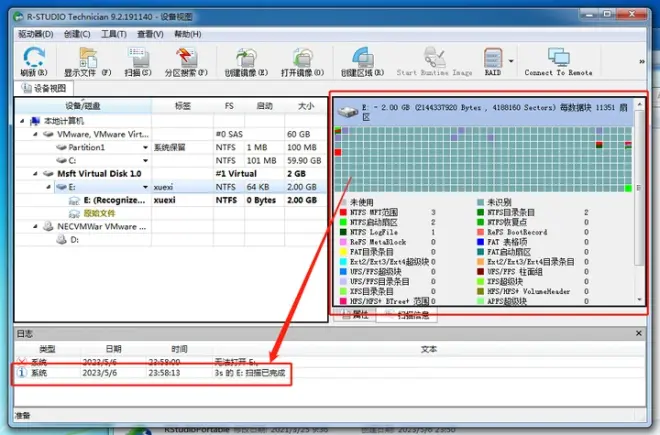Screen dimensions: 660x435
Task: Click the E: disk icon in scan header
Action: 348,112
